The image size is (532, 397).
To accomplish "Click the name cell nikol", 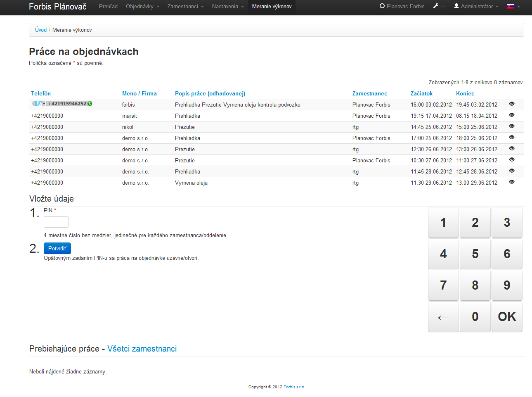I will (x=128, y=127).
